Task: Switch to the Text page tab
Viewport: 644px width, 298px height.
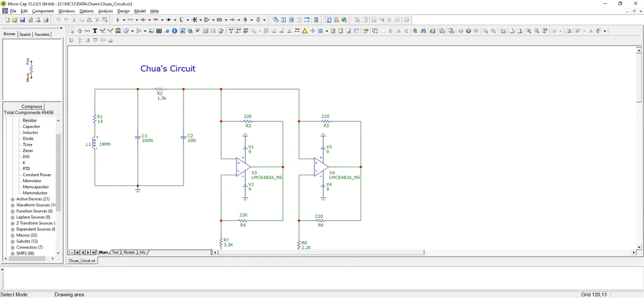Action: coord(115,252)
